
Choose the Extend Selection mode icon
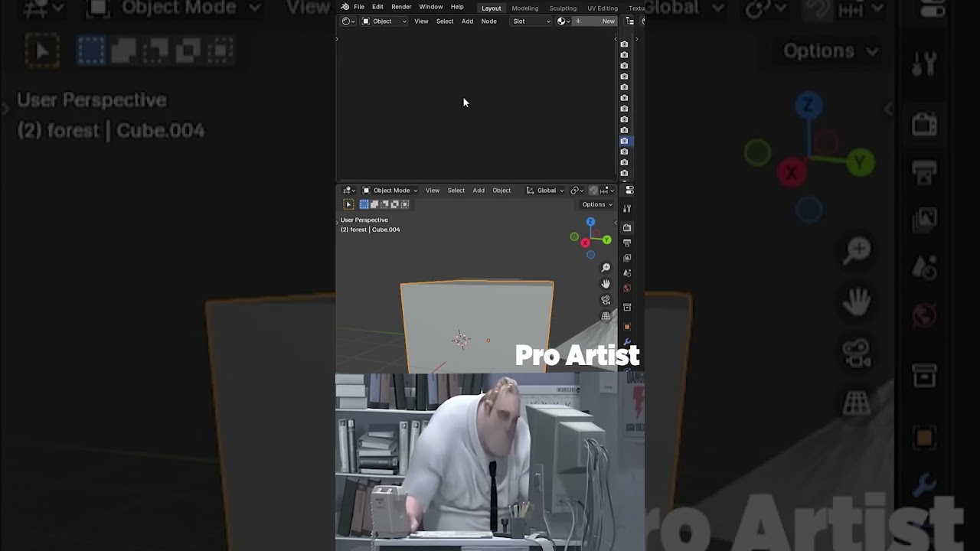click(x=374, y=204)
